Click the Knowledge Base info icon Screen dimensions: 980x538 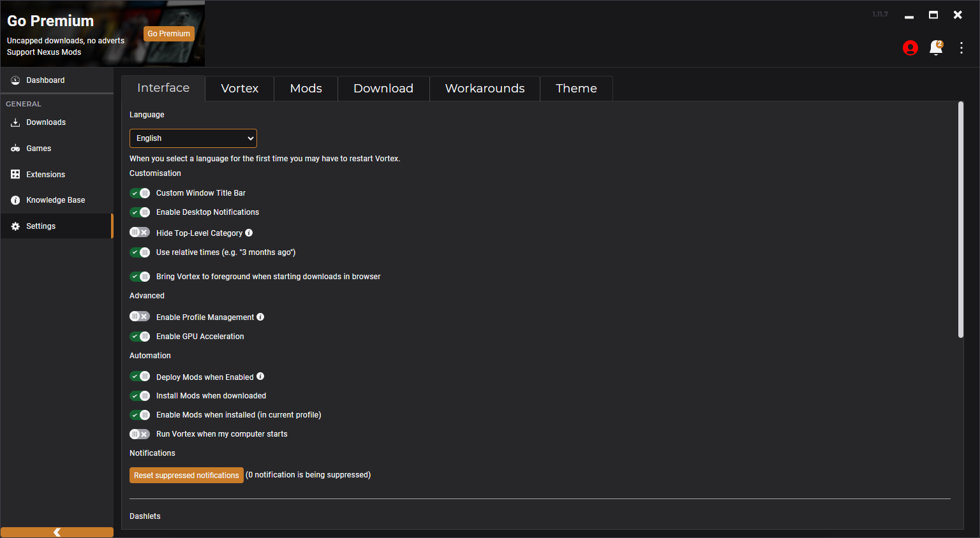(x=15, y=200)
